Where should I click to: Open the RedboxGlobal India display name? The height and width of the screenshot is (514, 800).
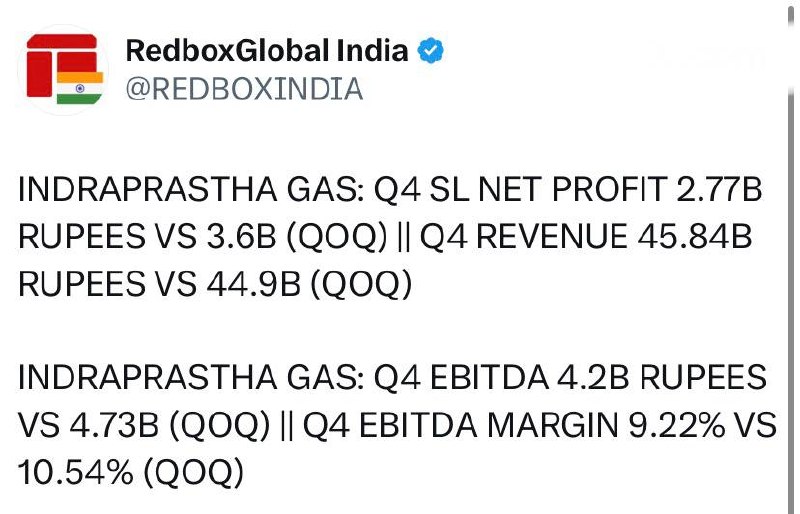coord(267,51)
